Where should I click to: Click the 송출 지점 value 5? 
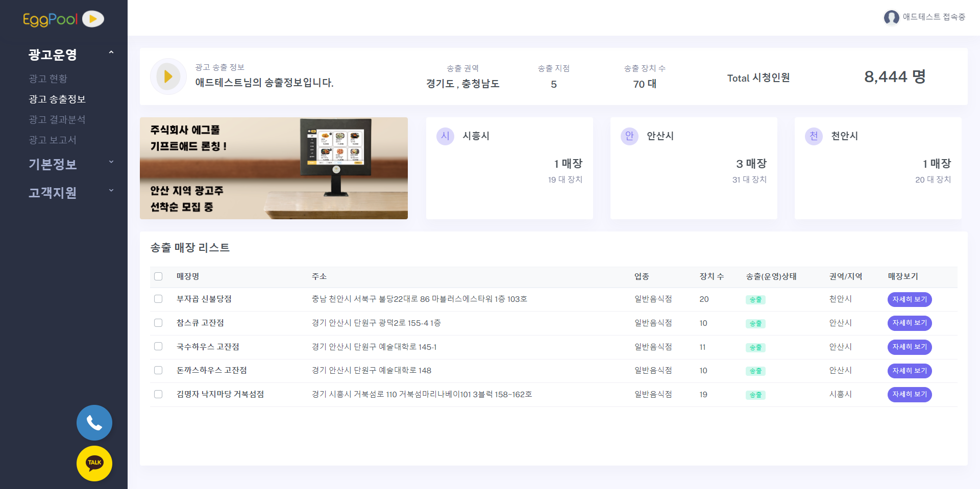click(x=554, y=84)
